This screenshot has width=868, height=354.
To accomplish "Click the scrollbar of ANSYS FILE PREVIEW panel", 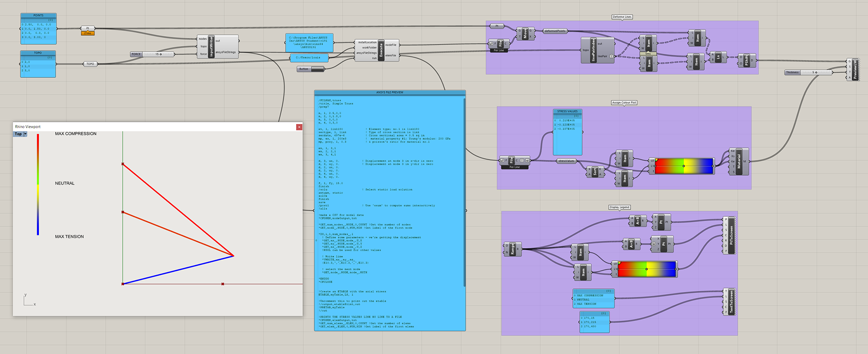I will point(464,192).
